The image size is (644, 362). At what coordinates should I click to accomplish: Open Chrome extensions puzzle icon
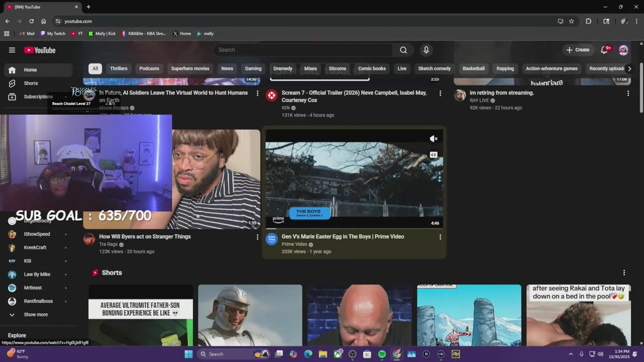pyautogui.click(x=588, y=21)
